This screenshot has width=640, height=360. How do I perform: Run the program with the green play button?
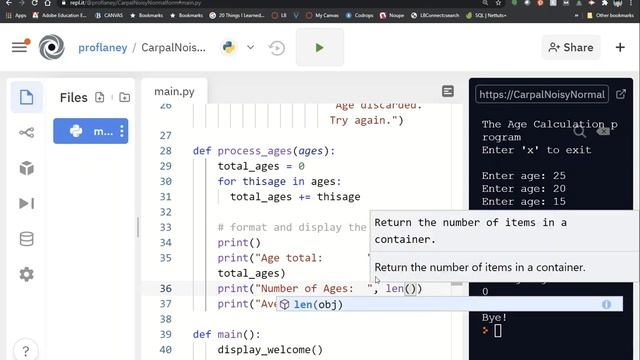coord(320,47)
